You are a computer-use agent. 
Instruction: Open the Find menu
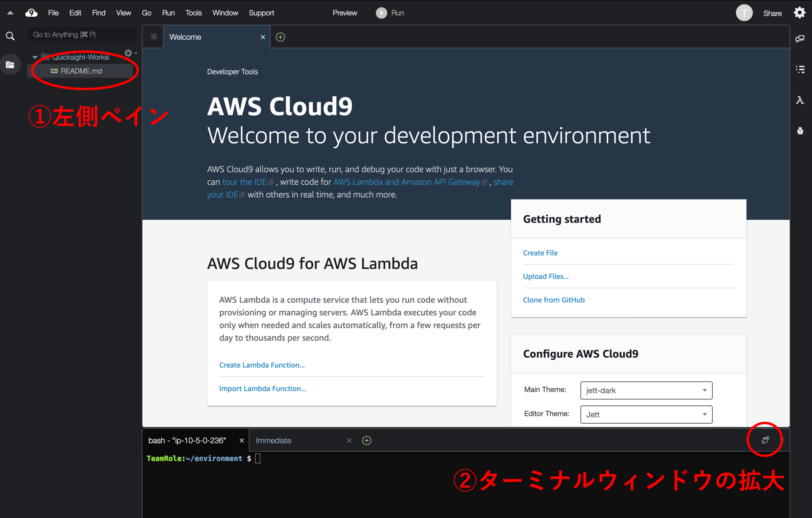tap(99, 13)
